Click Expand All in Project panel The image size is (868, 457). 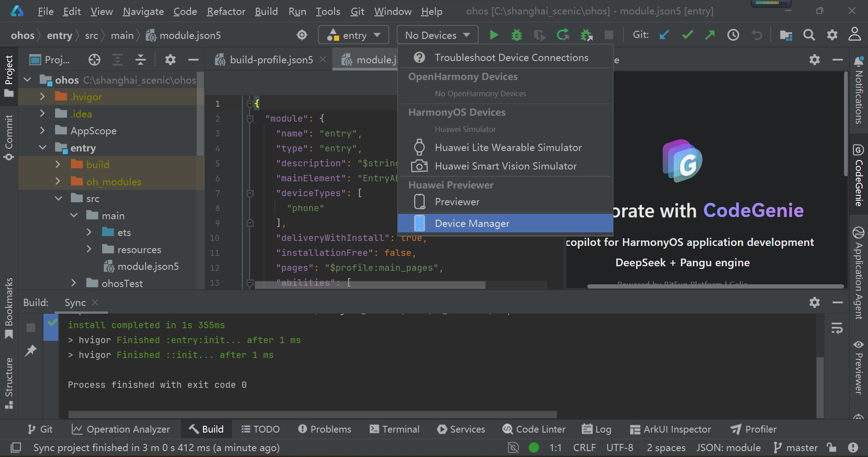point(118,59)
